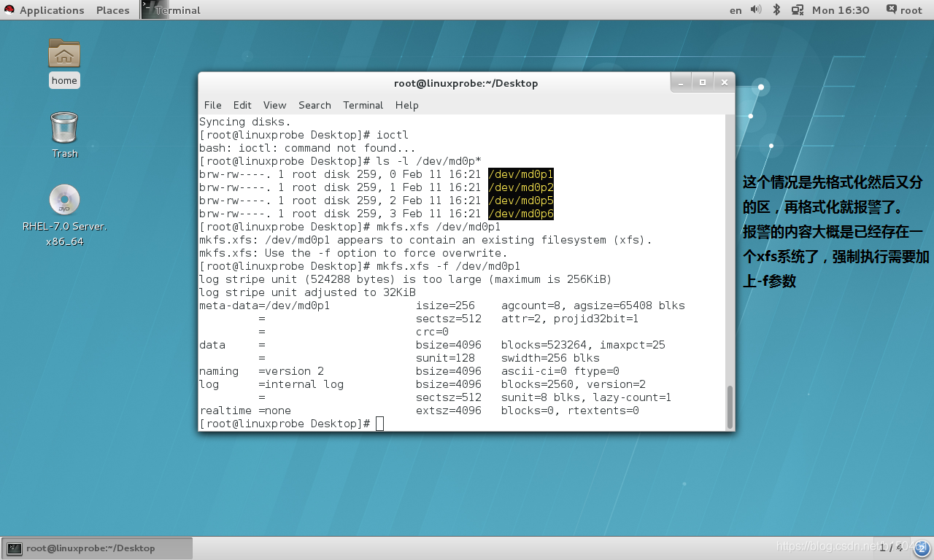This screenshot has width=934, height=560.
Task: Click the highlighted /dev/md0p5 in listing
Action: [521, 201]
